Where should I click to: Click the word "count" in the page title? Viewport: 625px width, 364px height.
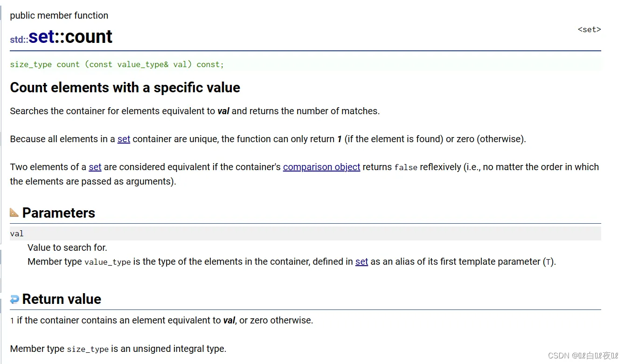point(89,36)
